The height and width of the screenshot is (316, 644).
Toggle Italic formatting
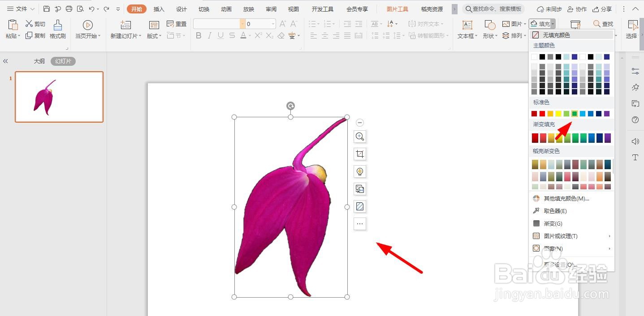[x=210, y=36]
